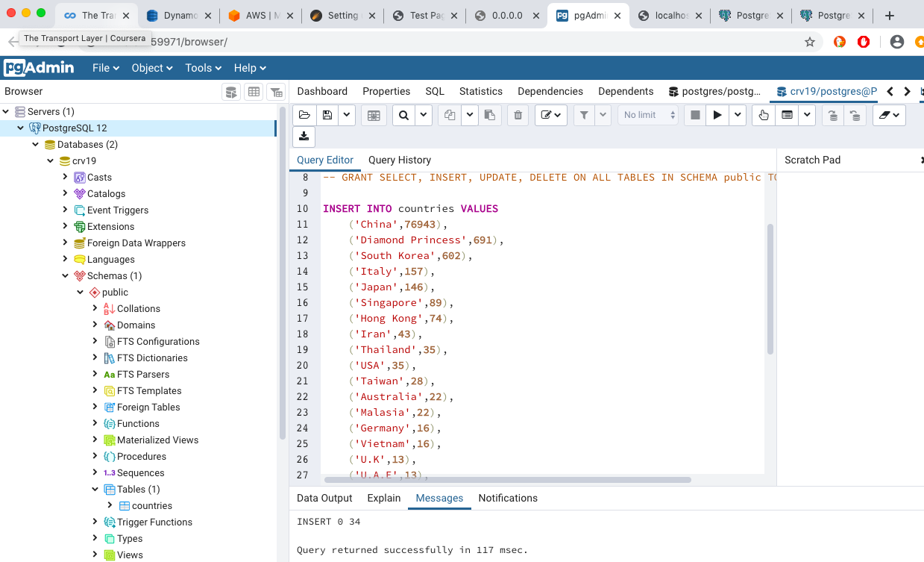924x562 pixels.
Task: Switch to the Data Output tab
Action: point(324,498)
